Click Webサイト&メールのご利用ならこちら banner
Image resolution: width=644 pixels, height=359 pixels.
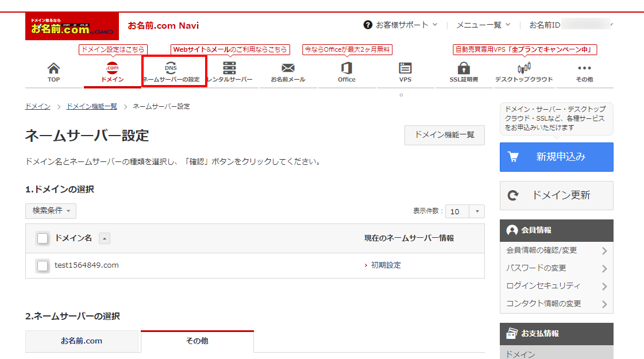pyautogui.click(x=230, y=50)
